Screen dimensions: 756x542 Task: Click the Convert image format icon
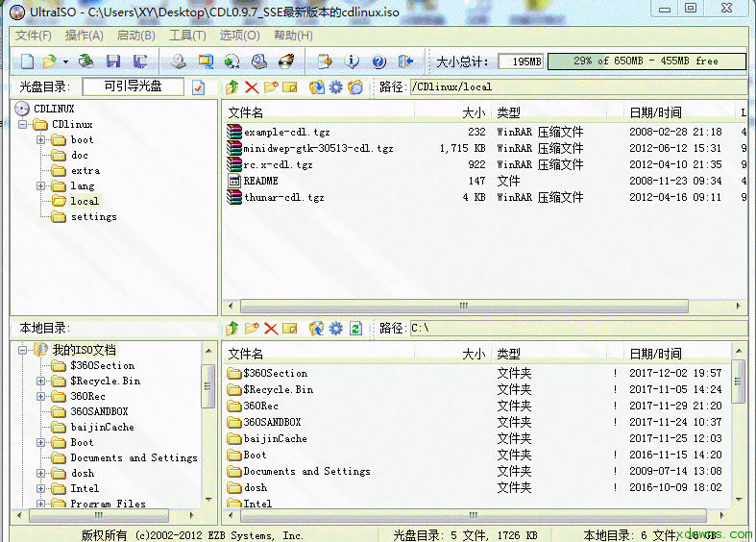206,62
